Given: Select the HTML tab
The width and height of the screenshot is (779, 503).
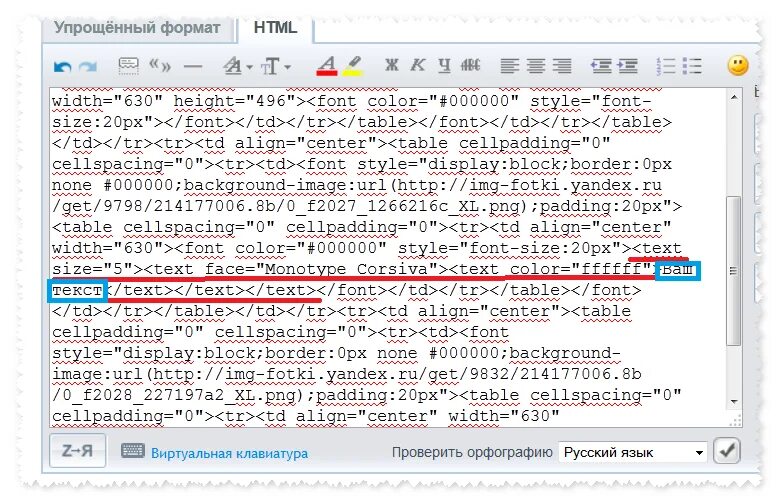Looking at the screenshot, I should pyautogui.click(x=275, y=28).
